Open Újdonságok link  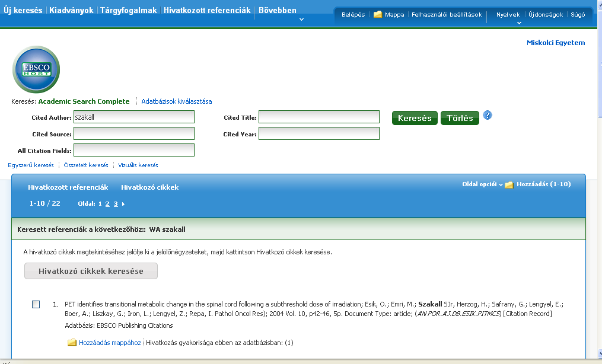click(x=546, y=15)
